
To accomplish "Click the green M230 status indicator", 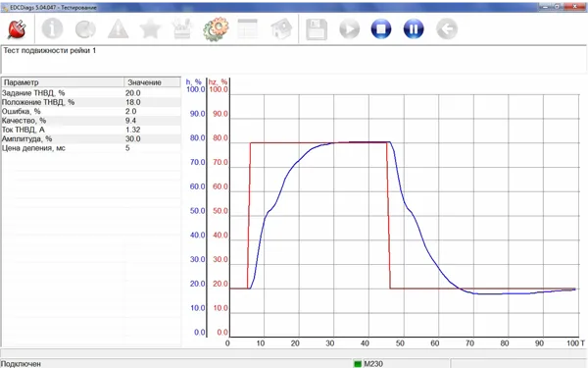I will (x=358, y=363).
